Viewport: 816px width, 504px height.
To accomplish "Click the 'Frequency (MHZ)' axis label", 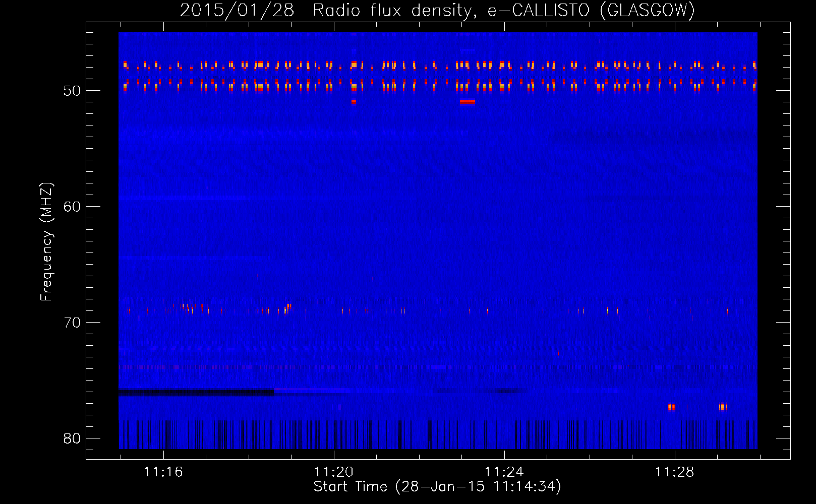I will pyautogui.click(x=46, y=242).
